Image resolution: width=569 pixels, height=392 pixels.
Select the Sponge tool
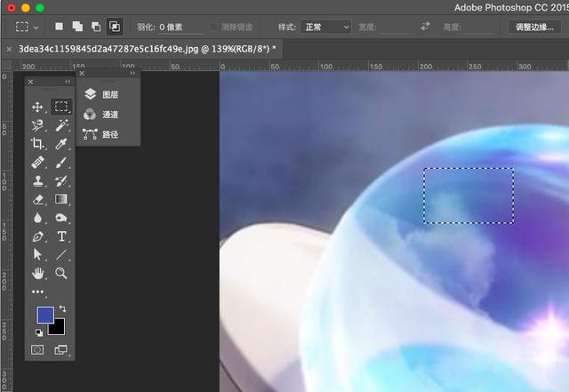(61, 218)
